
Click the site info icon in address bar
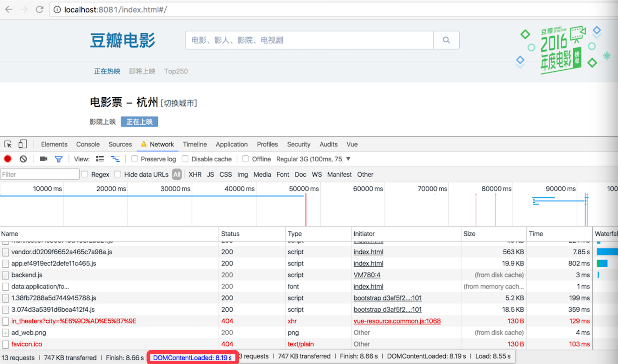click(x=57, y=10)
